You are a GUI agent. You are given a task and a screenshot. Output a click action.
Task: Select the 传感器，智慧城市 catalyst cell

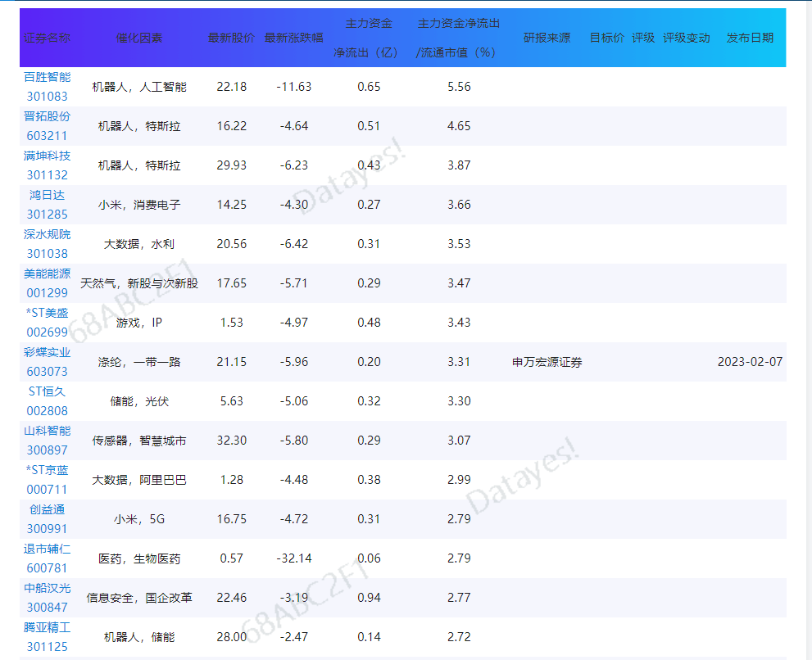coord(139,441)
